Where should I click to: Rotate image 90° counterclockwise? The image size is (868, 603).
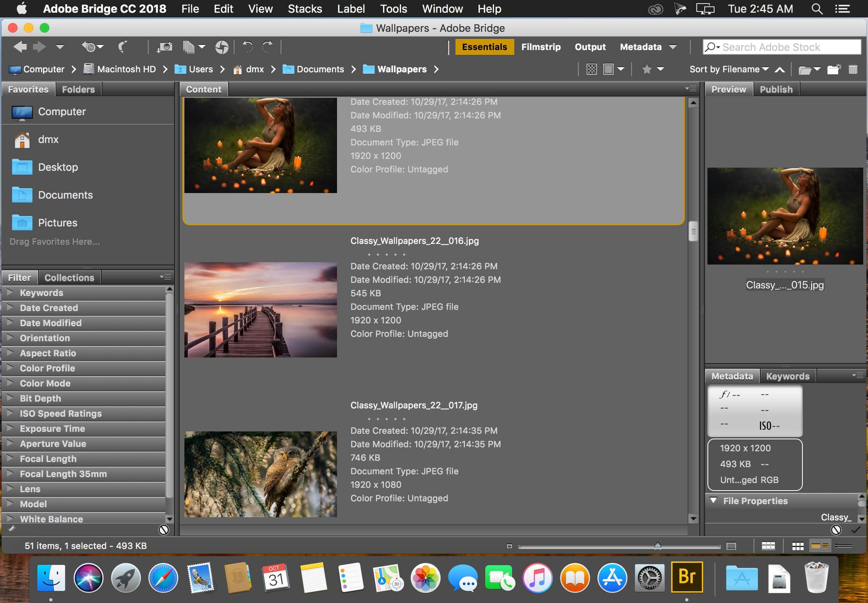click(248, 47)
